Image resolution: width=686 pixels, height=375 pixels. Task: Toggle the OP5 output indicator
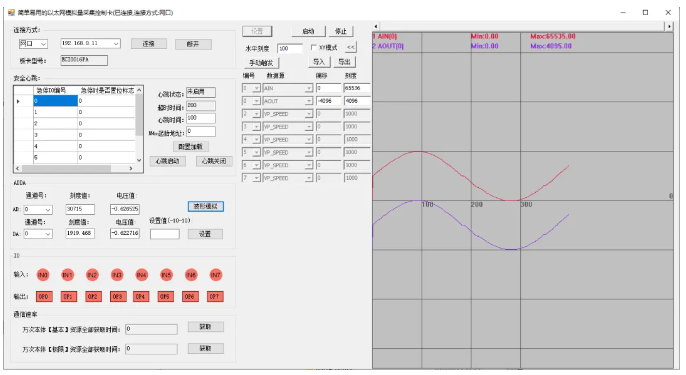(x=165, y=297)
